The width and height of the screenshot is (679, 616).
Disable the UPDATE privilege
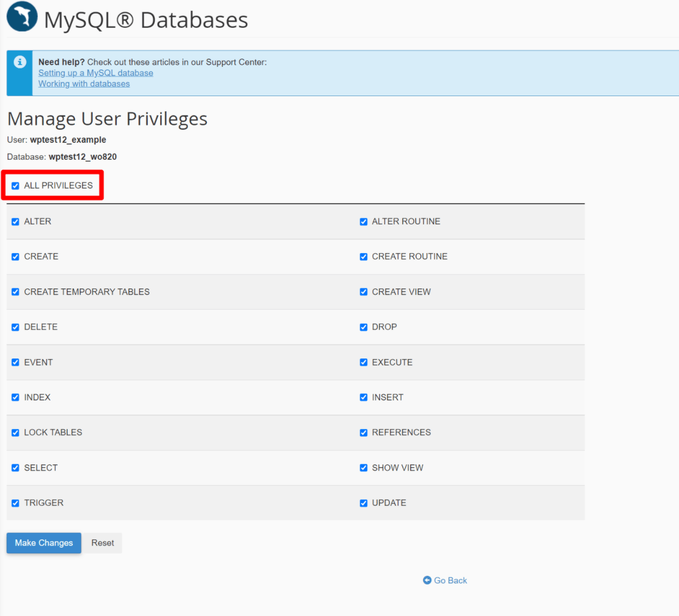click(363, 503)
